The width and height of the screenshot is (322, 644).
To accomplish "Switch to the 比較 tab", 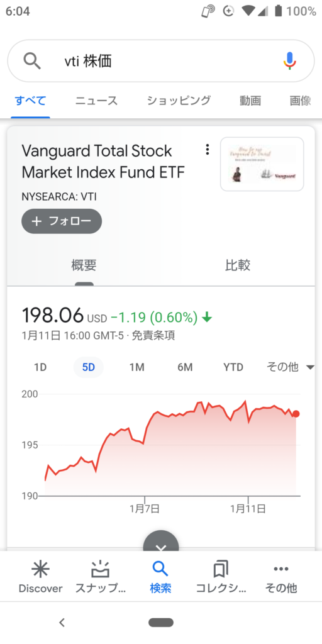I will [238, 265].
